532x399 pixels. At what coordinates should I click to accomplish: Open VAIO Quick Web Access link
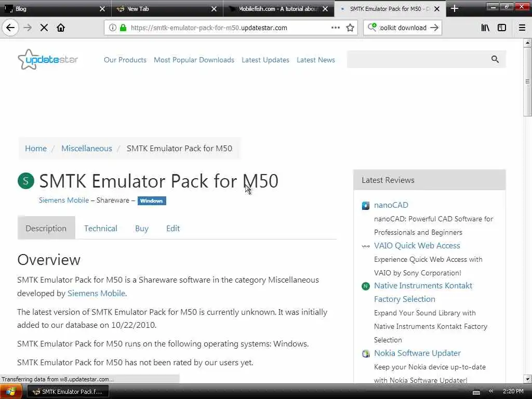tap(417, 246)
